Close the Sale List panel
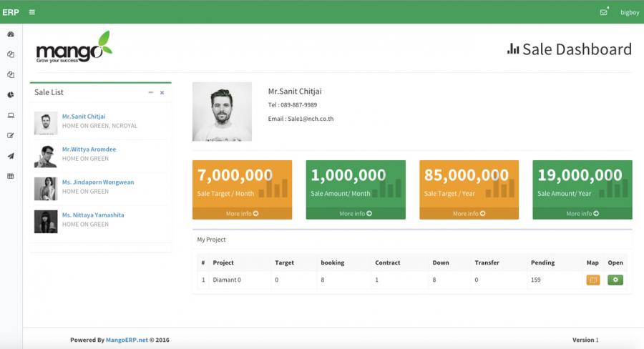This screenshot has height=349, width=644. click(162, 92)
